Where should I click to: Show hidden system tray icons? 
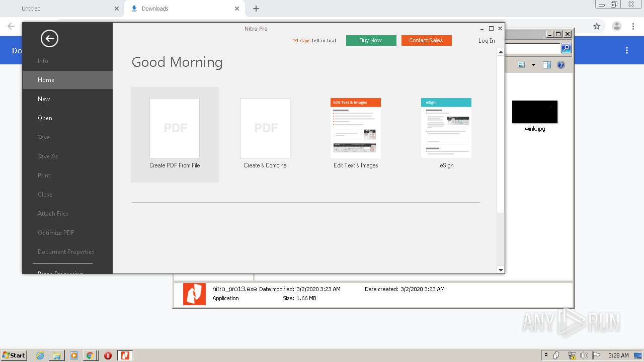(546, 355)
